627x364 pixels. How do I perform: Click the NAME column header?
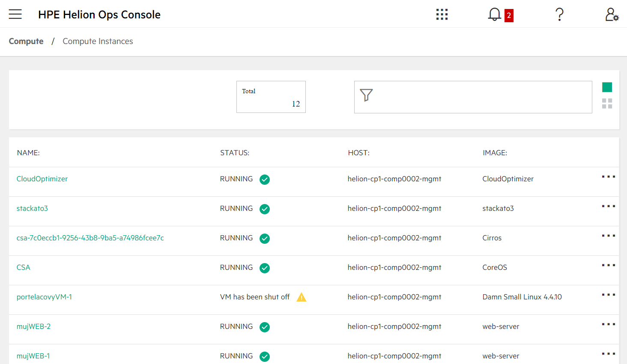click(28, 153)
